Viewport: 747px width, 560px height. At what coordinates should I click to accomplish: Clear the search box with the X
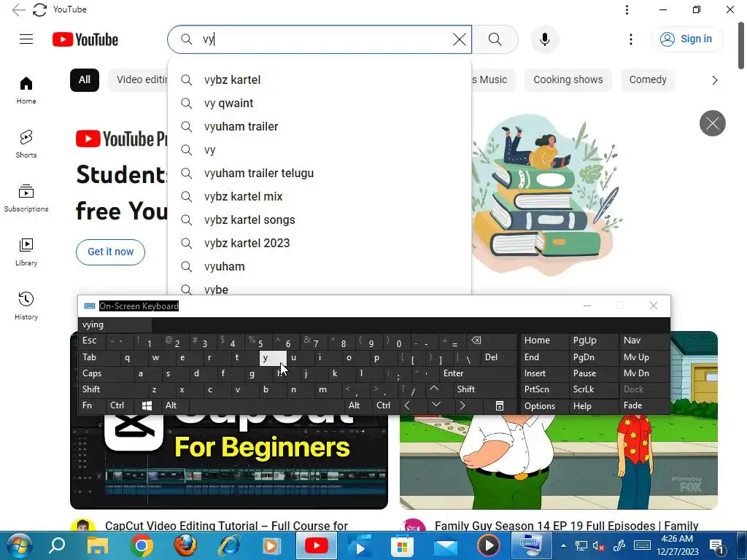pos(460,39)
